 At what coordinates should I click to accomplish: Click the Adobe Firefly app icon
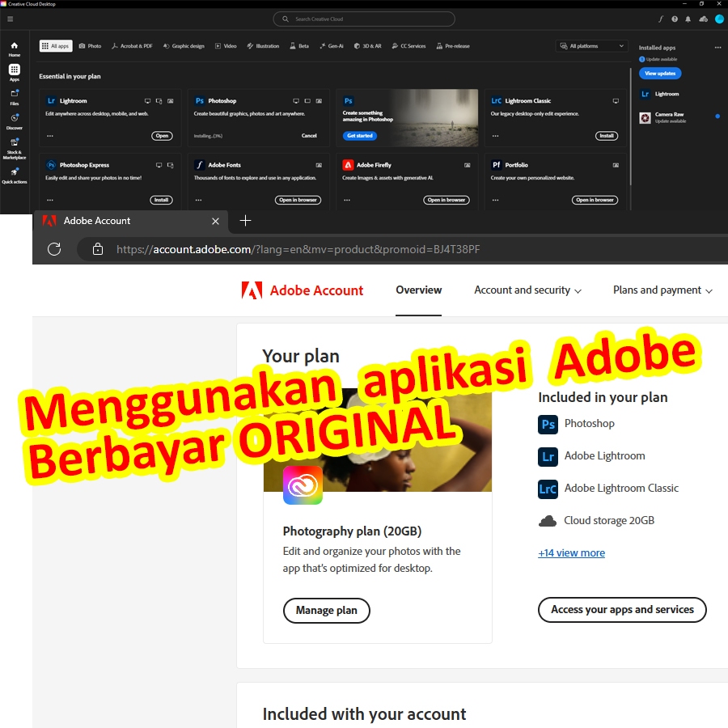point(348,165)
